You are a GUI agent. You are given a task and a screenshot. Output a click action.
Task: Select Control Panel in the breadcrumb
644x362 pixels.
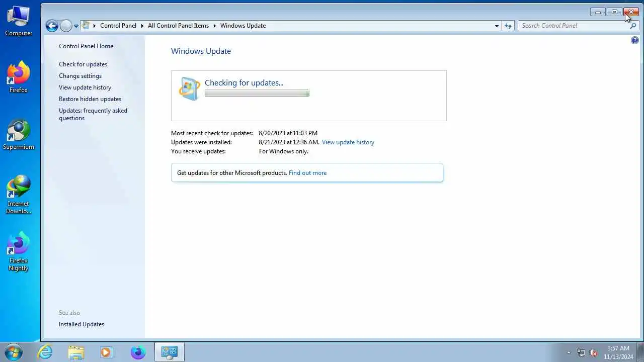coord(118,26)
